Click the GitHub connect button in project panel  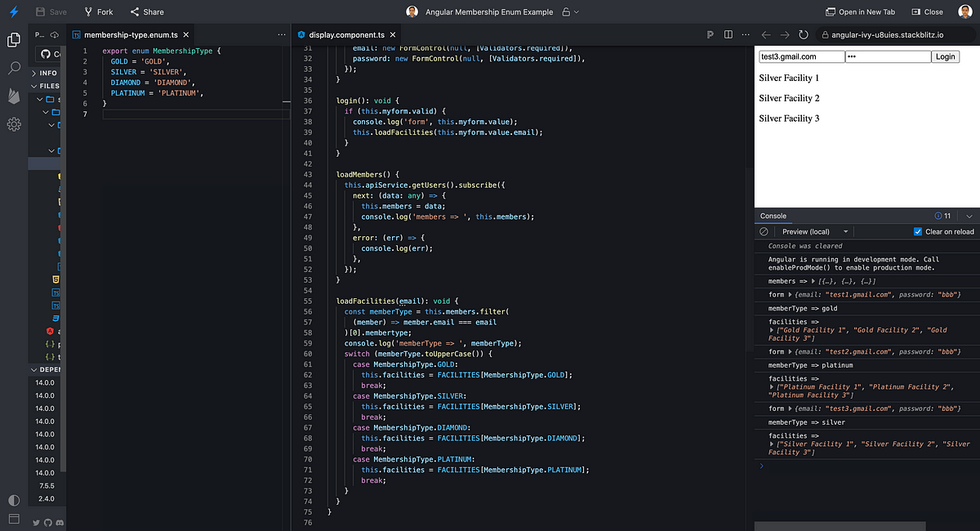coord(50,54)
